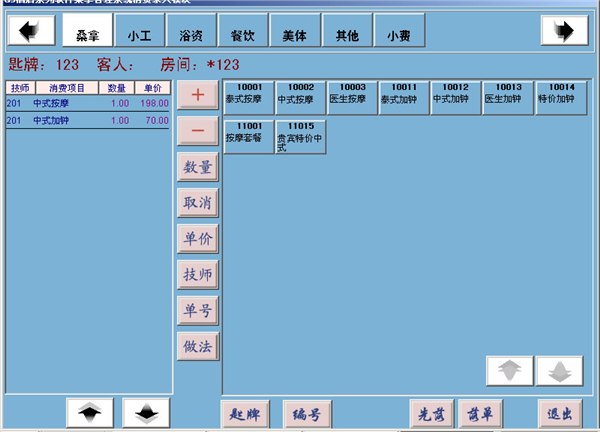Click the 数量 button
This screenshot has height=432, width=600.
pos(198,167)
